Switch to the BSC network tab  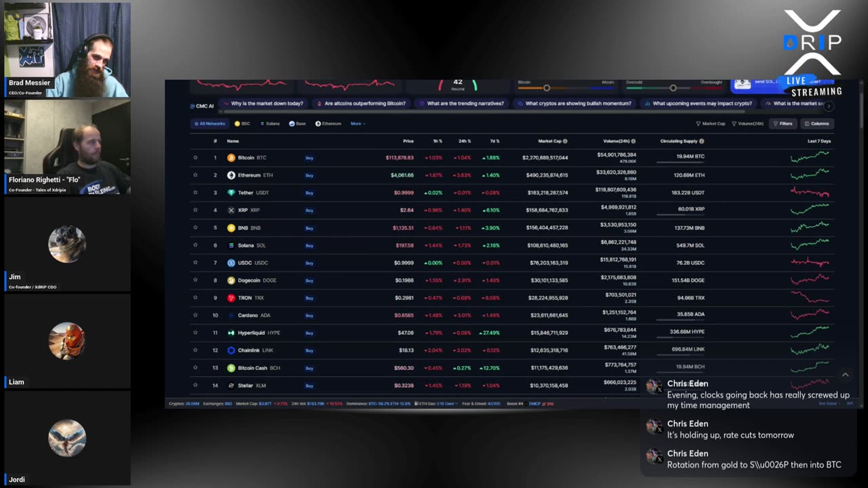click(242, 123)
